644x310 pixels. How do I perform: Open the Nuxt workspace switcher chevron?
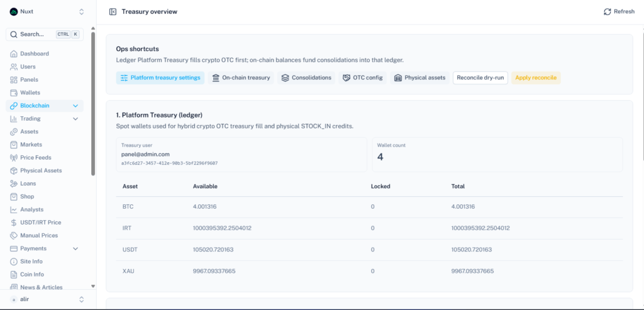coord(81,11)
